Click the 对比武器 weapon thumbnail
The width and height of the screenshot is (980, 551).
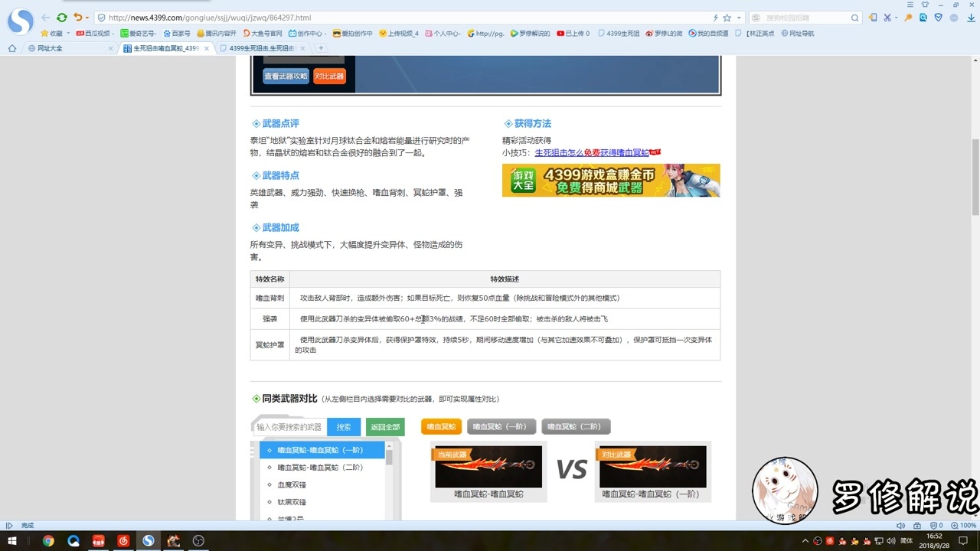point(652,467)
